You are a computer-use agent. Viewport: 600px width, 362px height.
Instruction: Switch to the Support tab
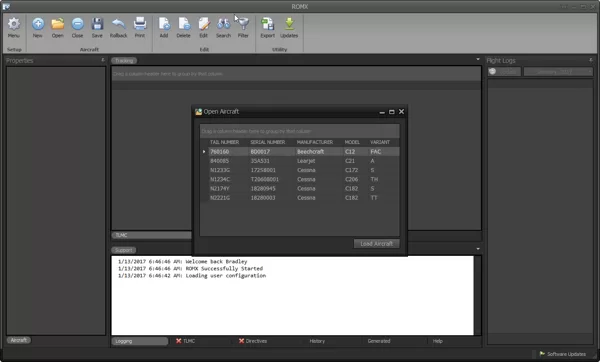click(124, 250)
